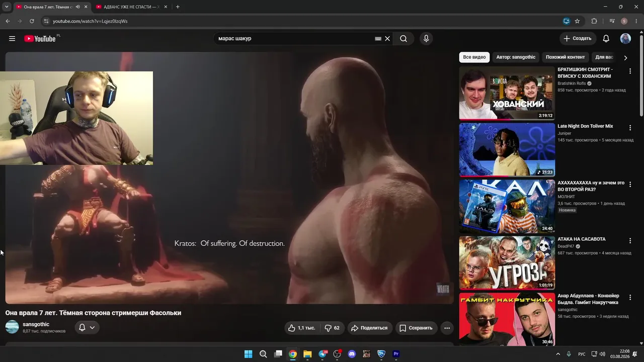Viewport: 644px width, 362px height.
Task: Click the Создать button
Action: coord(578,39)
